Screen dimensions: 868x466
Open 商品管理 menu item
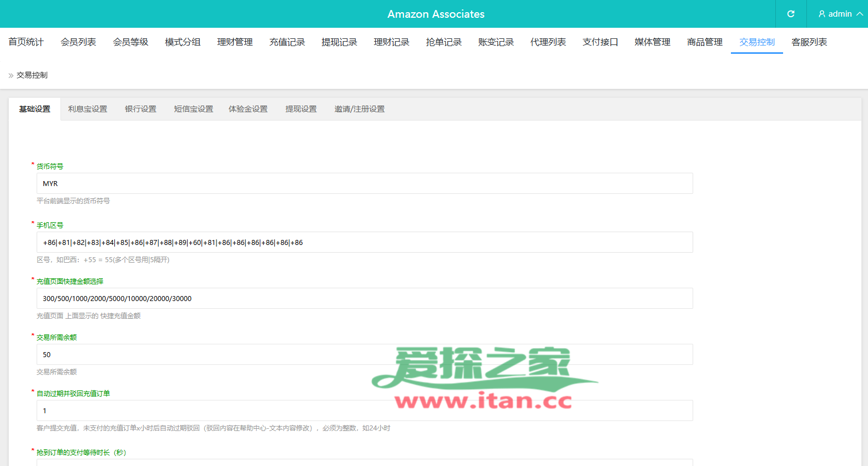(x=704, y=42)
